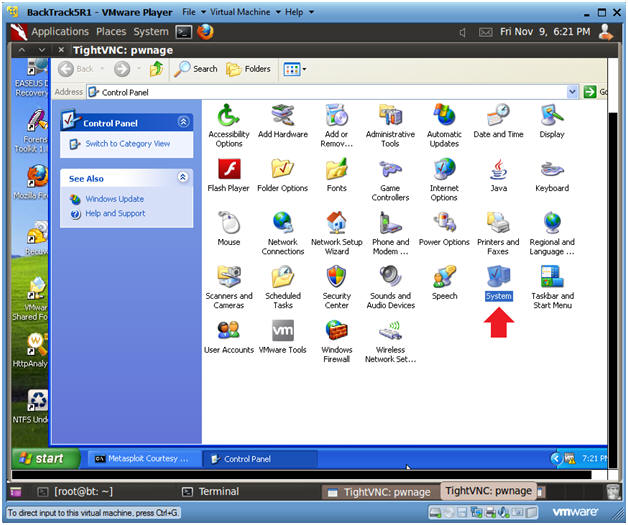
Task: Open Power Options icon
Action: point(444,229)
